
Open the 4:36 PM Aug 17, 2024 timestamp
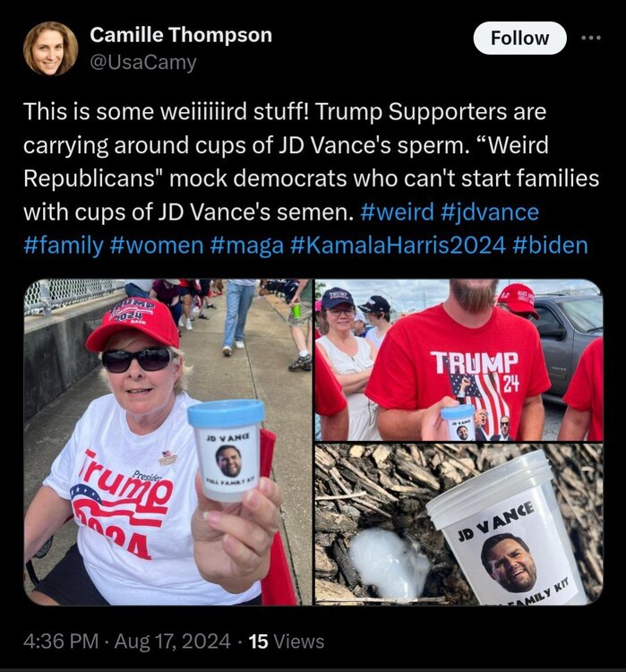tap(127, 642)
